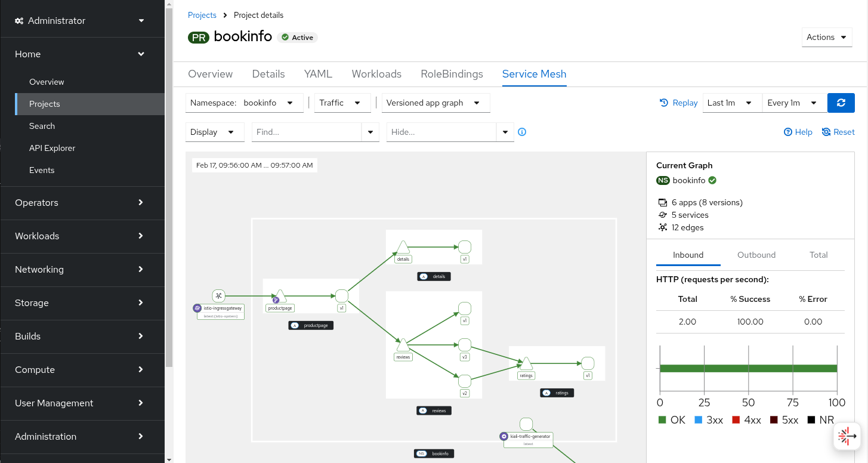Click the NS bookinfo badge in Current Graph panel
This screenshot has width=868, height=463.
coord(663,180)
